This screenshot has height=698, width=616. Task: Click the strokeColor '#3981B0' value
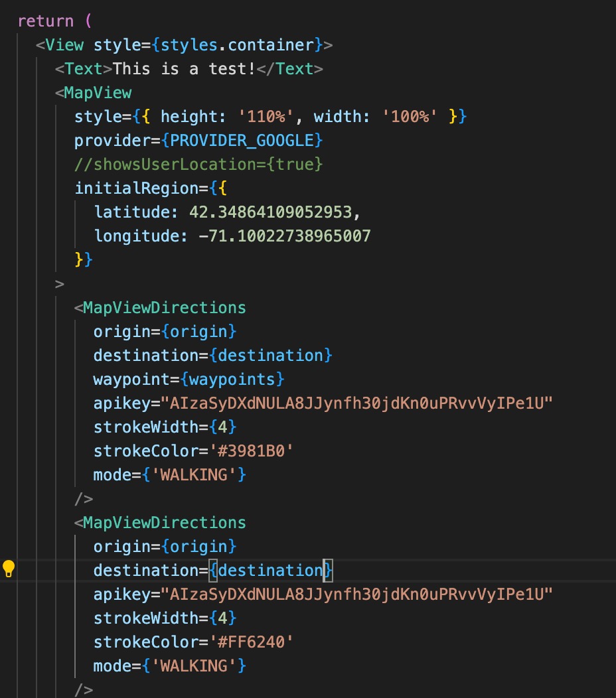(x=251, y=451)
